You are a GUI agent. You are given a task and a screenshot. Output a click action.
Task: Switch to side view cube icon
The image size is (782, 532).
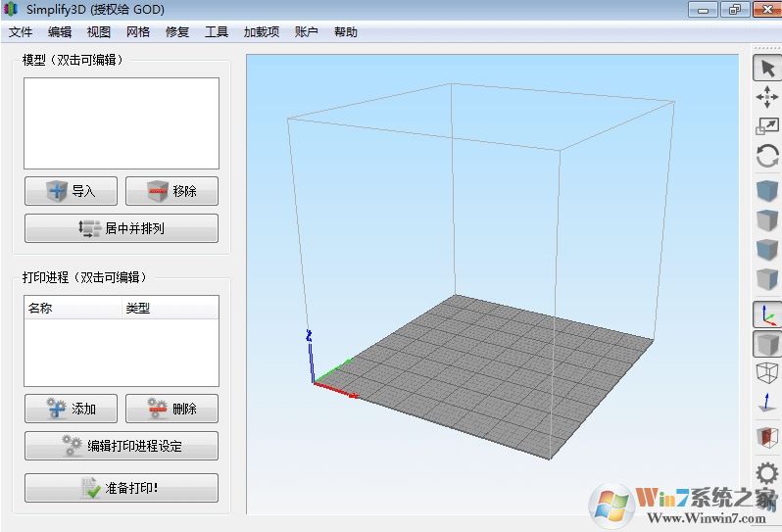tap(767, 278)
